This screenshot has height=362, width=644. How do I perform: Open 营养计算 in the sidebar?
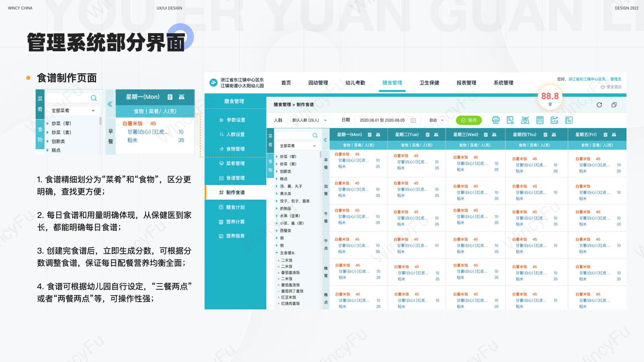235,222
